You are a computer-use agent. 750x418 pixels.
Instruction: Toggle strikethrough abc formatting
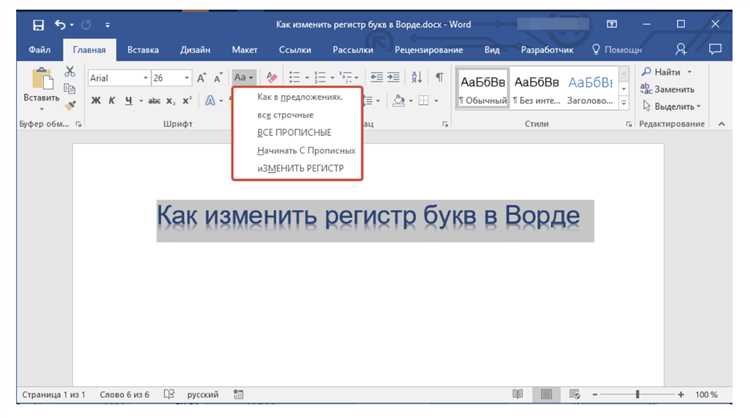pyautogui.click(x=154, y=100)
